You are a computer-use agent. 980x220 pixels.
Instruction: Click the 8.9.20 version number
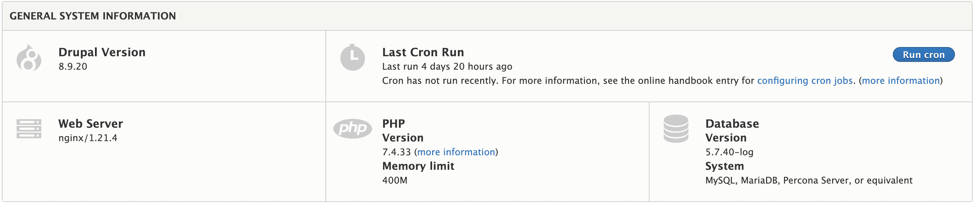point(73,66)
